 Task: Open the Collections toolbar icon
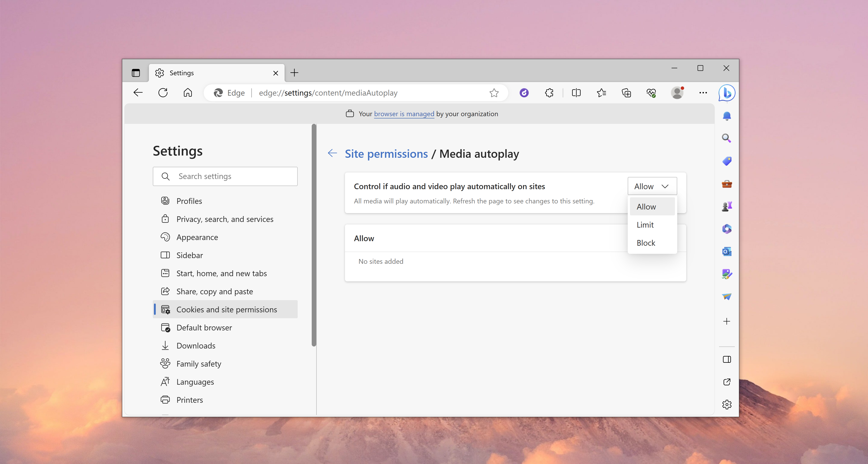click(626, 93)
